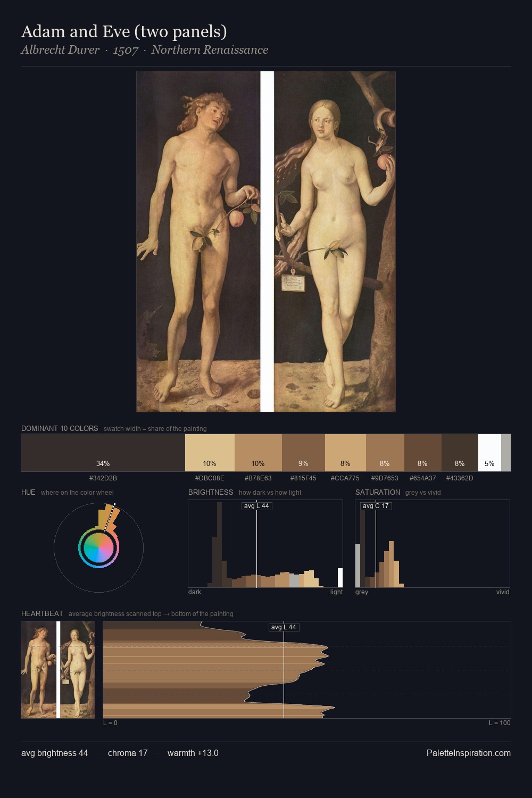Click the "BRIGHTNESS" section heading

211,492
